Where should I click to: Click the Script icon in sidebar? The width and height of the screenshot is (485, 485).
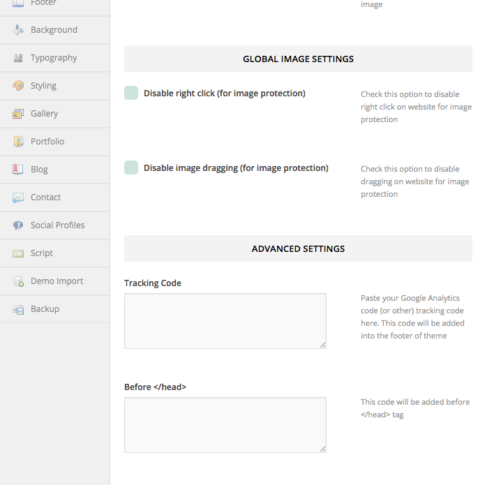pos(18,253)
